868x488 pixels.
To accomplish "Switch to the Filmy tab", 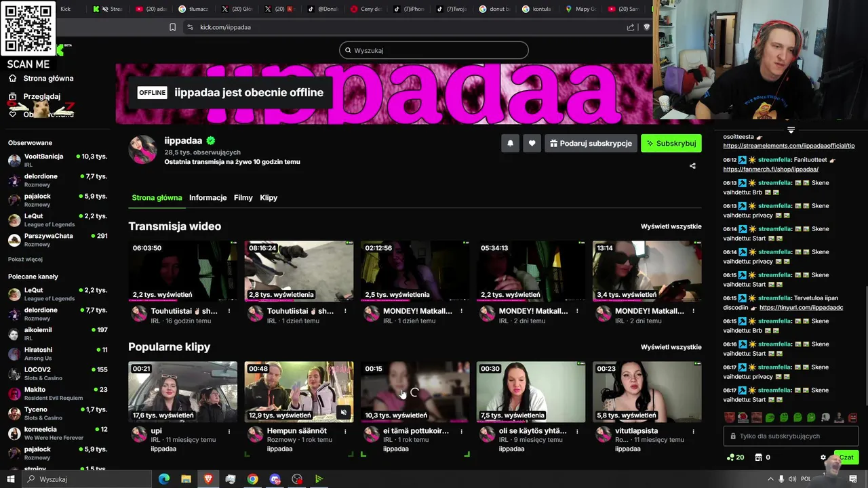I will click(x=243, y=198).
